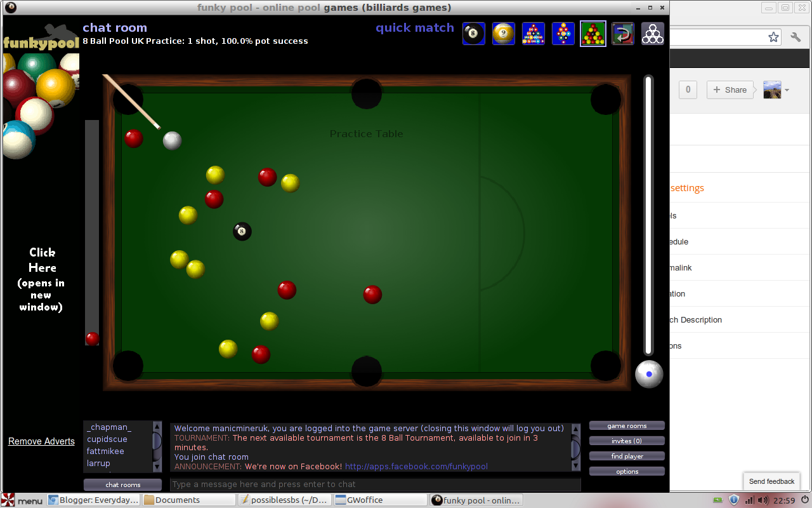Click the volume icon in the system tray
This screenshot has width=812, height=508.
click(x=763, y=500)
